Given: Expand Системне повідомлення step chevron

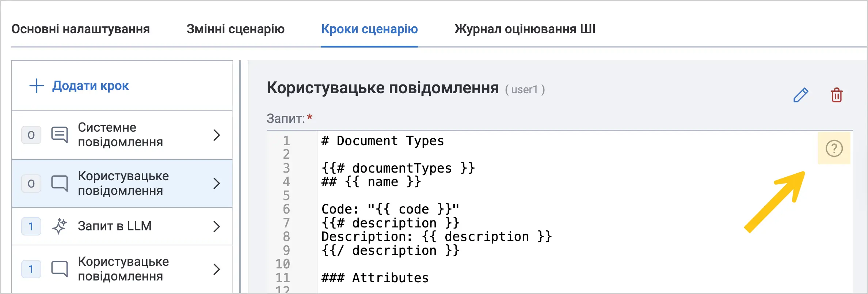Looking at the screenshot, I should tap(217, 135).
